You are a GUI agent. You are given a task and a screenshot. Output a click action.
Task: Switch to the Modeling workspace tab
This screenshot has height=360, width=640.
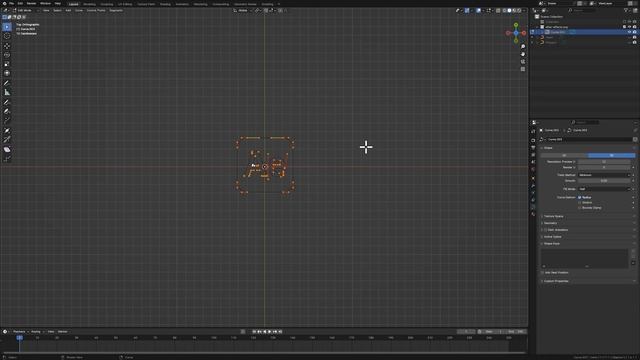click(89, 4)
